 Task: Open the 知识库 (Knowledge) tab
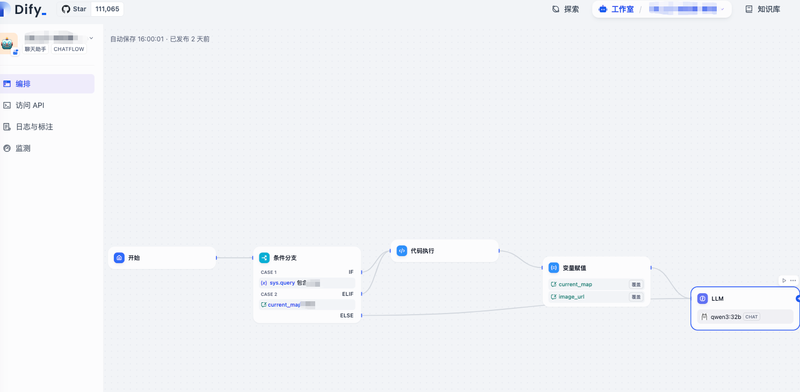(x=763, y=9)
